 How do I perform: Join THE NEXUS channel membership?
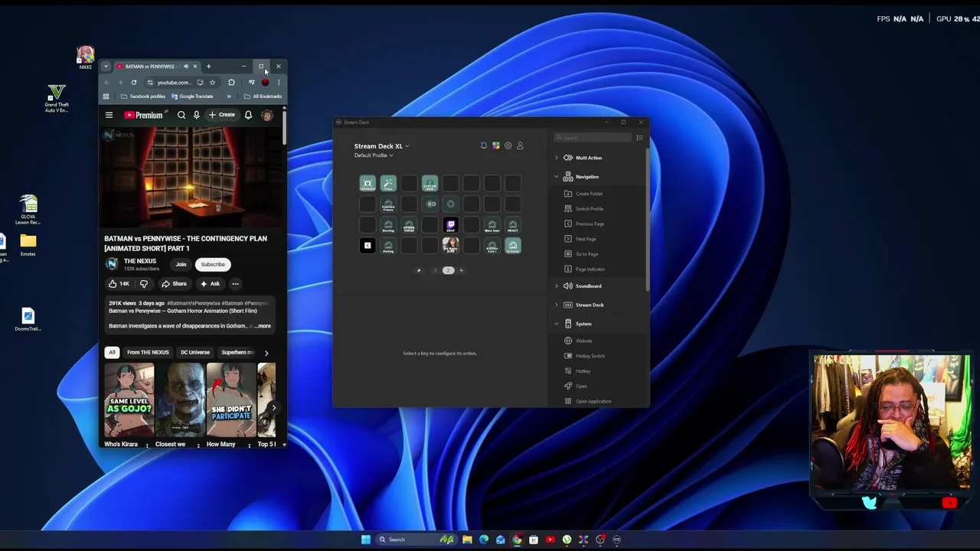pyautogui.click(x=181, y=264)
